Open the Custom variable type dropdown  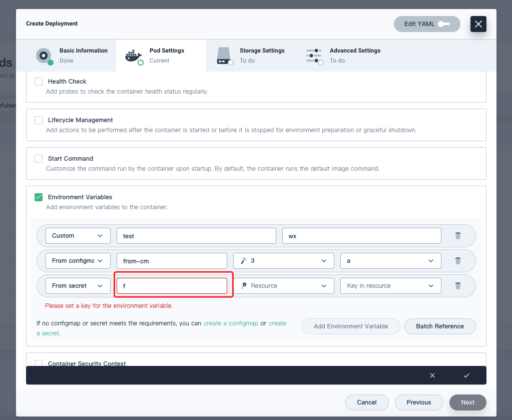point(78,235)
